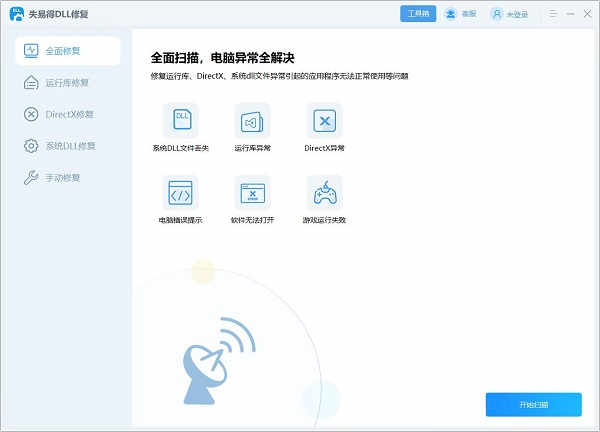The image size is (600, 432).
Task: Click the 软件无法打开 label
Action: (253, 220)
